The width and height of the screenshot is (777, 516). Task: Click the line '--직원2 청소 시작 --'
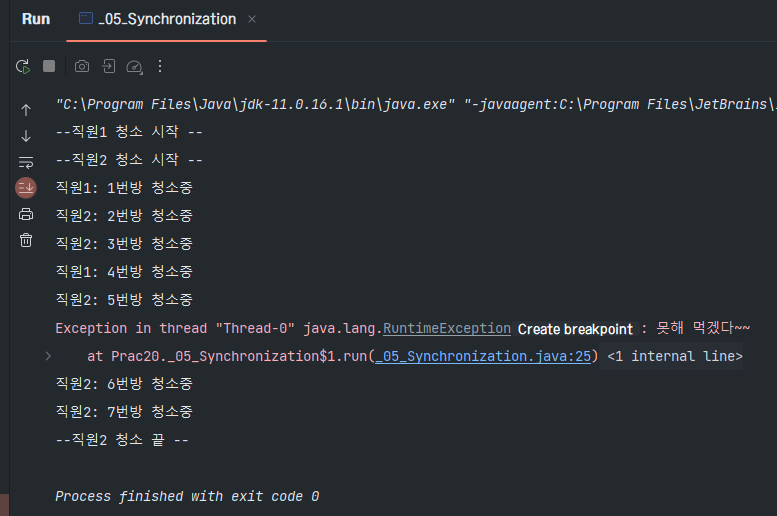[x=129, y=160]
